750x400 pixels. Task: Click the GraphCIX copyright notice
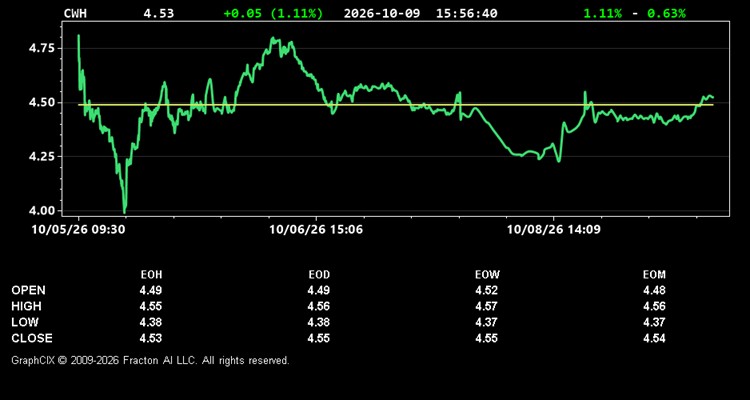(150, 360)
